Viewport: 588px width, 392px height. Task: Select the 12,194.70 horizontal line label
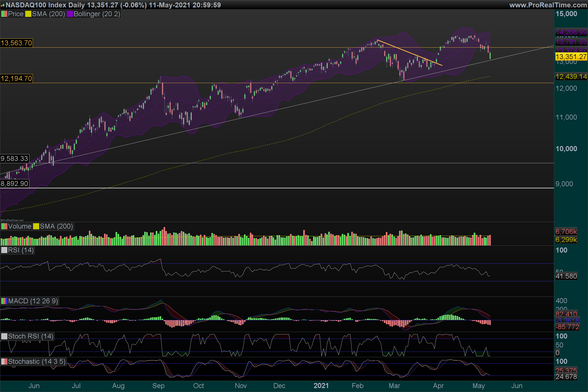(16, 78)
